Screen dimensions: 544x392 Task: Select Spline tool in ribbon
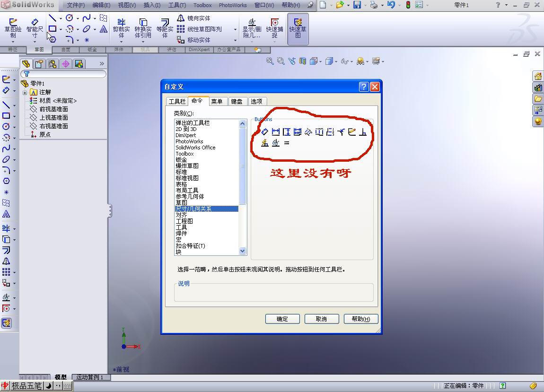(87, 17)
